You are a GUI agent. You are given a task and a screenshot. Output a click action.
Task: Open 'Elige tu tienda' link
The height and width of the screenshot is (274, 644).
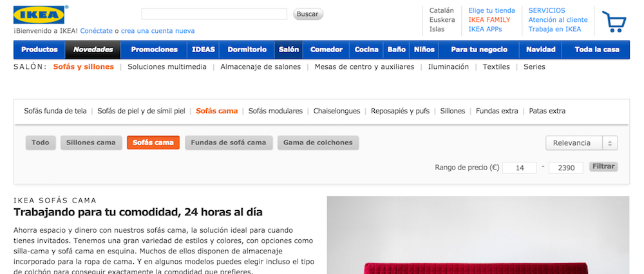click(491, 11)
